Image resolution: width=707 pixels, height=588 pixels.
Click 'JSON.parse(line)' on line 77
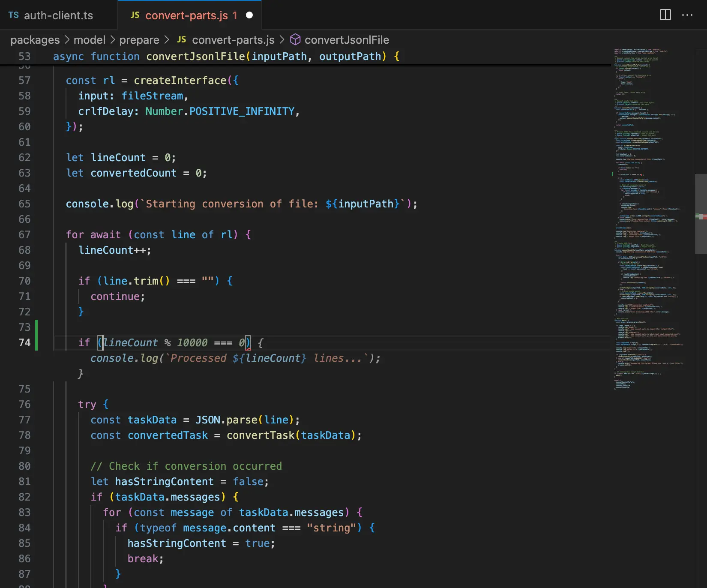pyautogui.click(x=245, y=420)
